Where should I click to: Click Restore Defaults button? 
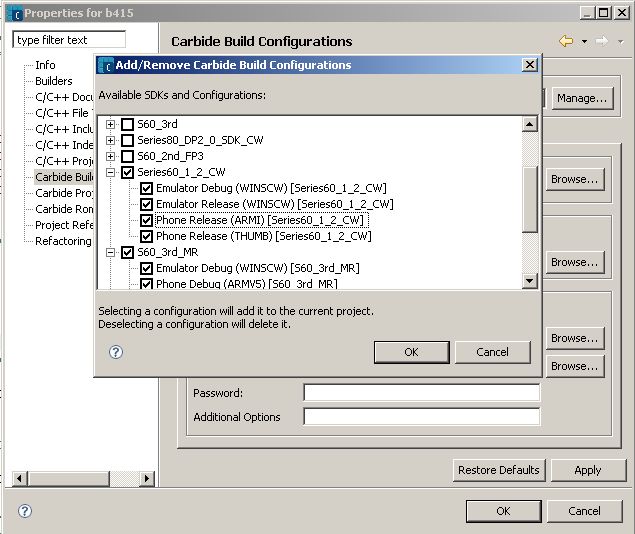point(499,470)
